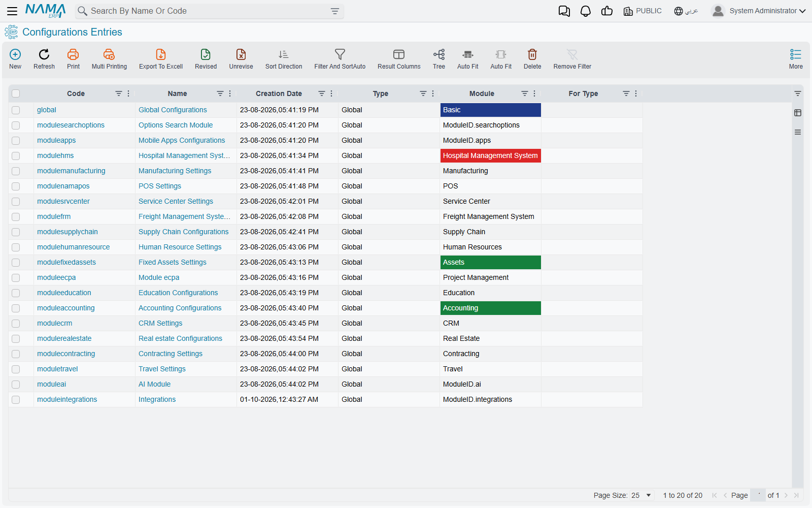Click the PUBLIC company selector
The image size is (812, 508).
[x=642, y=11]
